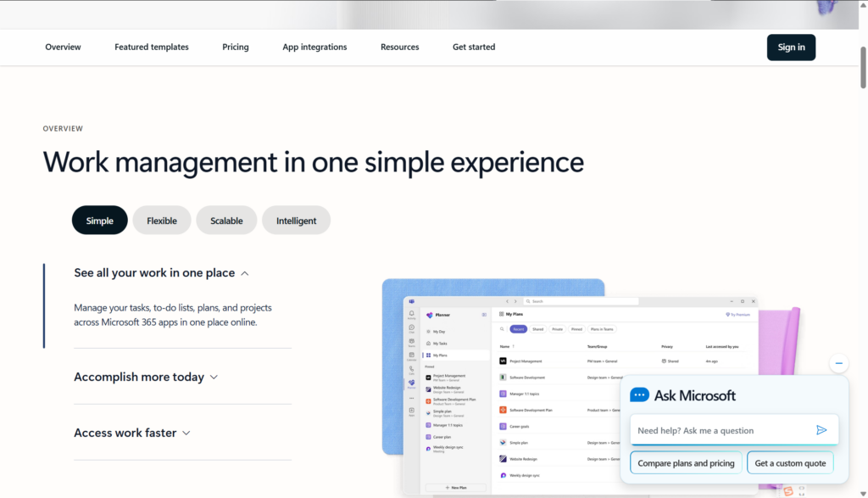Click Simple plan row icon in list
Screen dimensions: 868x498
(503, 443)
